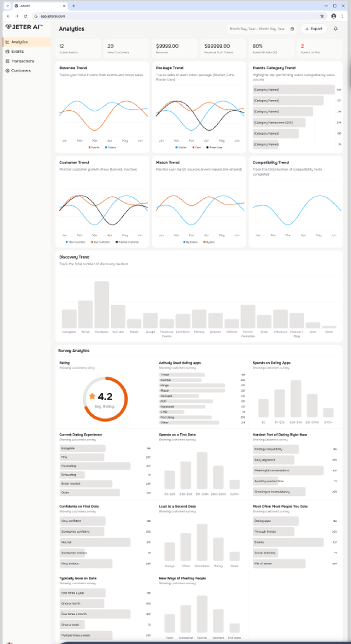The height and width of the screenshot is (644, 351).
Task: Open Analytics in the sidebar
Action: pos(27,42)
